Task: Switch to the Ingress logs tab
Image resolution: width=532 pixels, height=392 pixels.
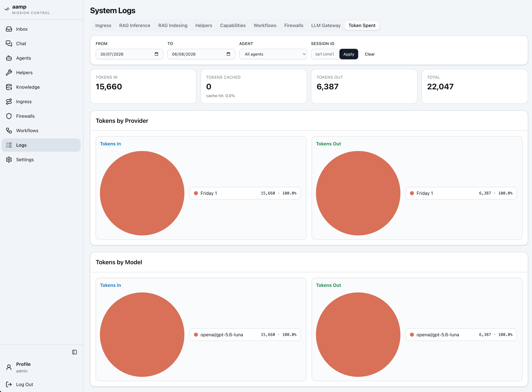Action: tap(103, 25)
